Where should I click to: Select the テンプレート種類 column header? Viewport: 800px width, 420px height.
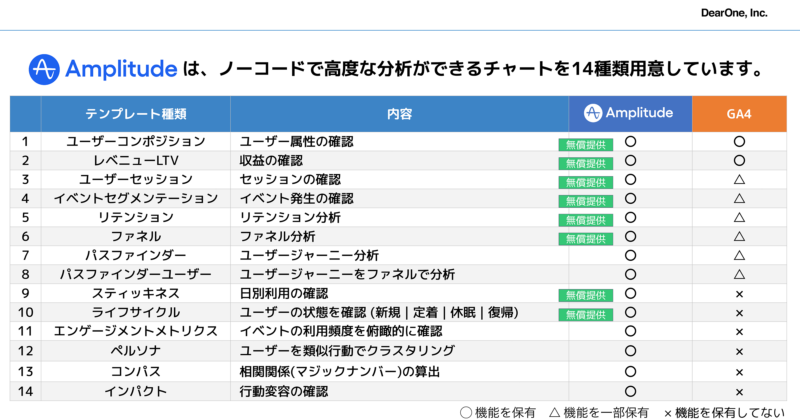pyautogui.click(x=136, y=114)
